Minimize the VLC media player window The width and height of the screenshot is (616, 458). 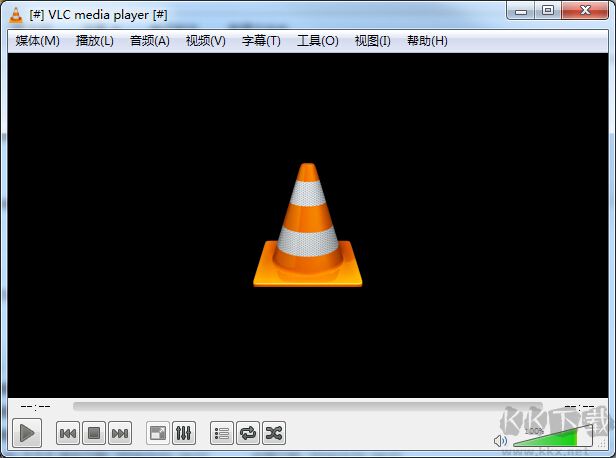point(521,11)
